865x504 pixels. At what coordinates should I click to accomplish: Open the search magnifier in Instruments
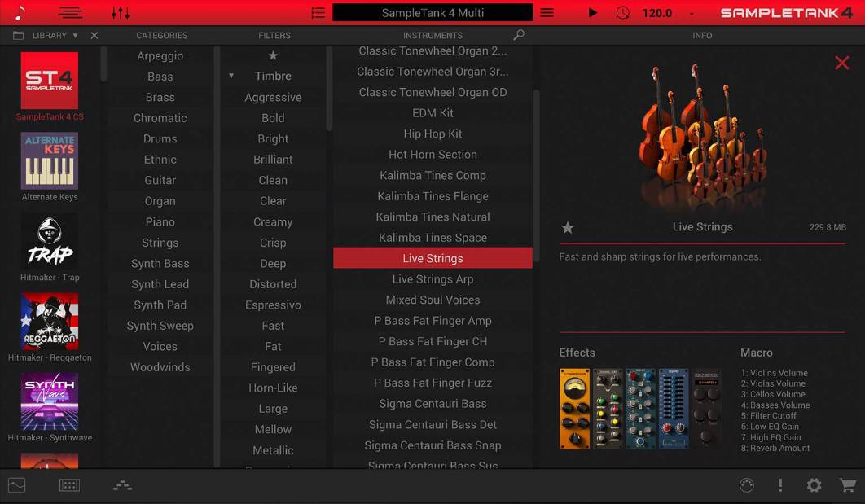pyautogui.click(x=519, y=35)
